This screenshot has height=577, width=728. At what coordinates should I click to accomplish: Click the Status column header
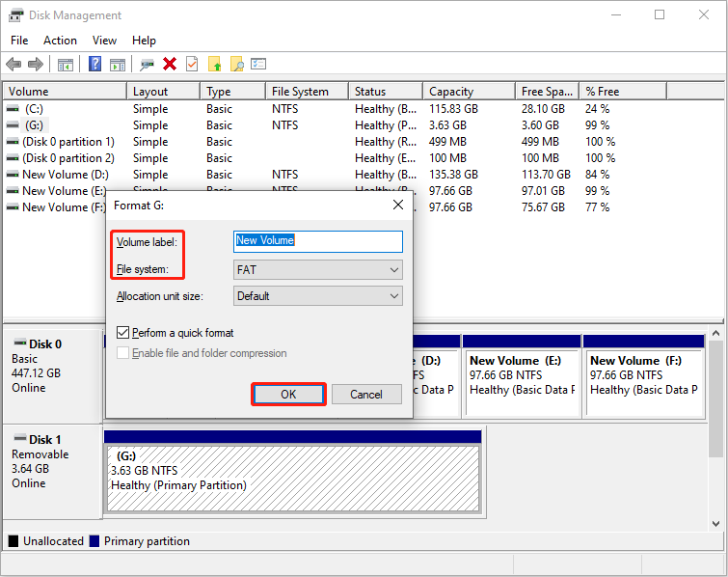386,92
